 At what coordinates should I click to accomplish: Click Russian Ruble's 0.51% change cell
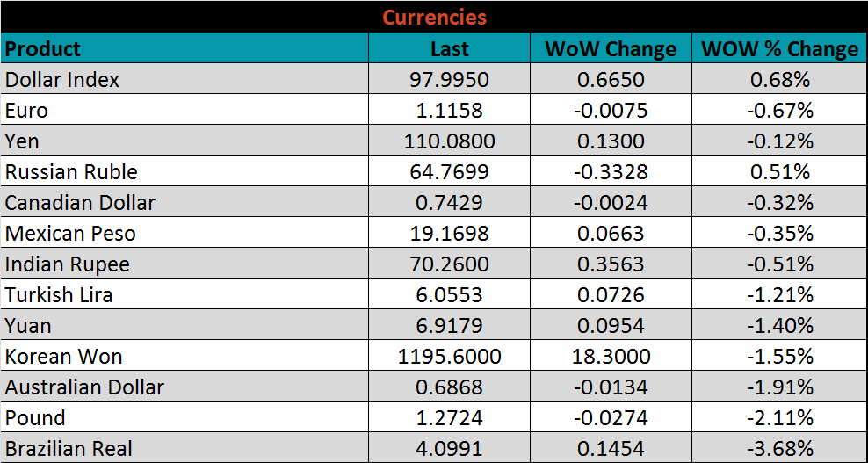click(x=779, y=172)
